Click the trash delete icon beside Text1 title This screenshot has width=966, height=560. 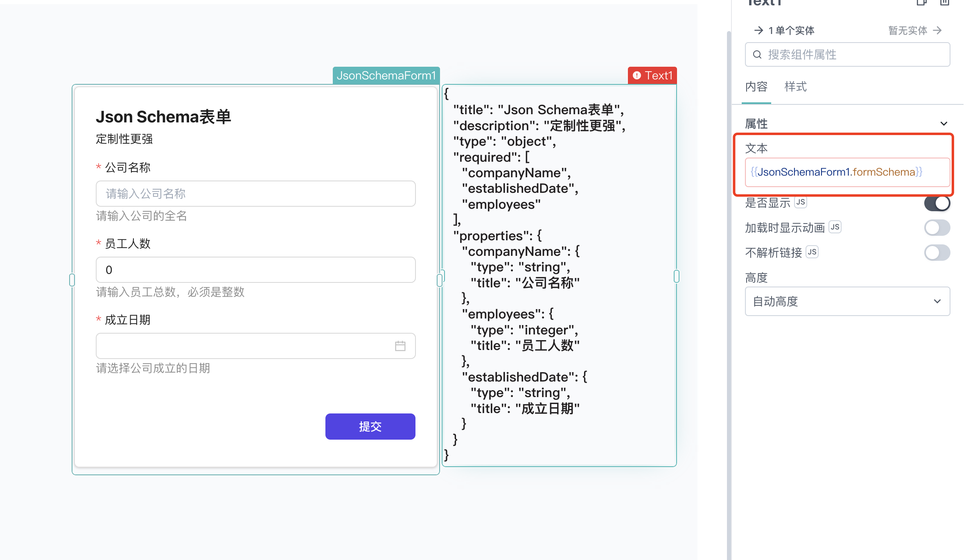[x=944, y=2]
